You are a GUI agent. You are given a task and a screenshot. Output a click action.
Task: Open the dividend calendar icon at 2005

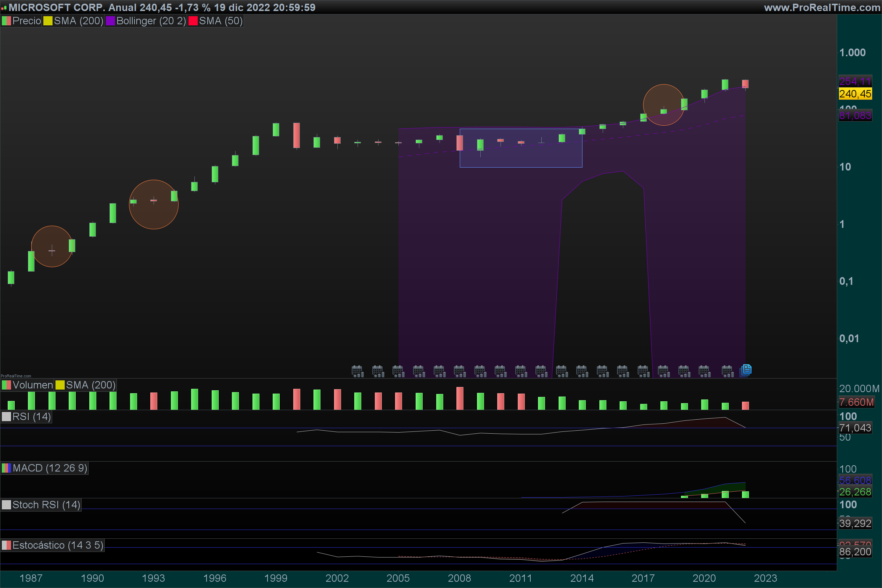point(398,371)
